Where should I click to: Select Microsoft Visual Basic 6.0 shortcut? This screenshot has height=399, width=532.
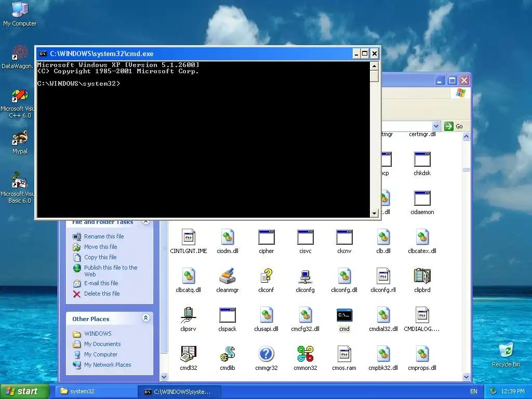[19, 180]
